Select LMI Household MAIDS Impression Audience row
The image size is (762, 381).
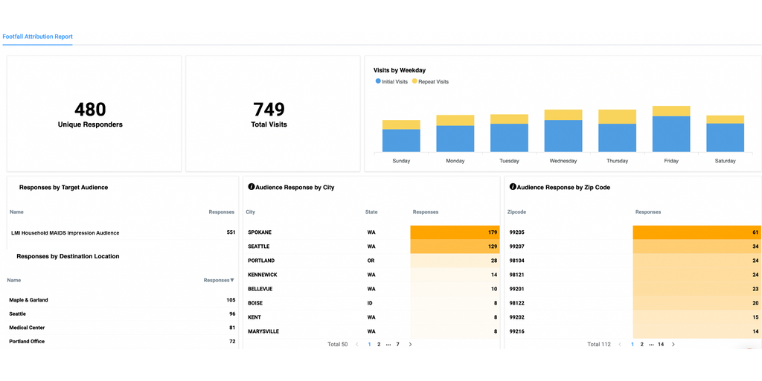(123, 233)
